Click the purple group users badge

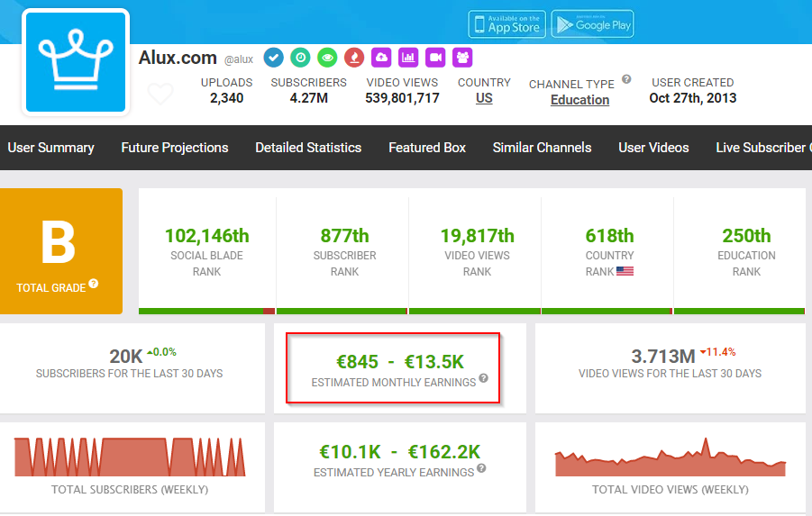coord(462,58)
